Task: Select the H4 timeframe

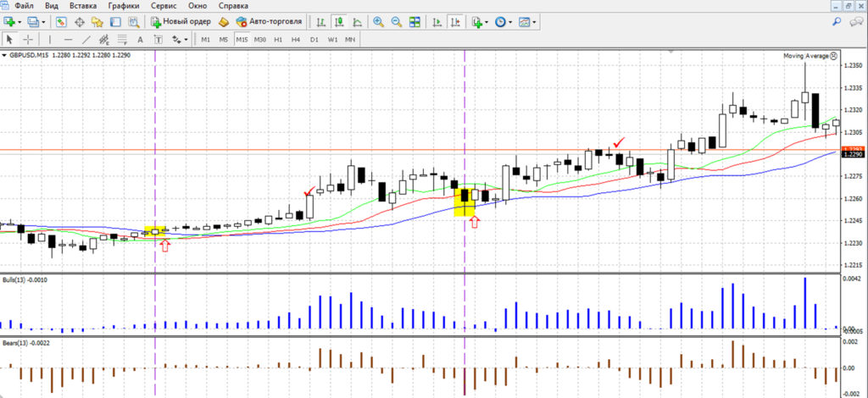Action: (296, 40)
